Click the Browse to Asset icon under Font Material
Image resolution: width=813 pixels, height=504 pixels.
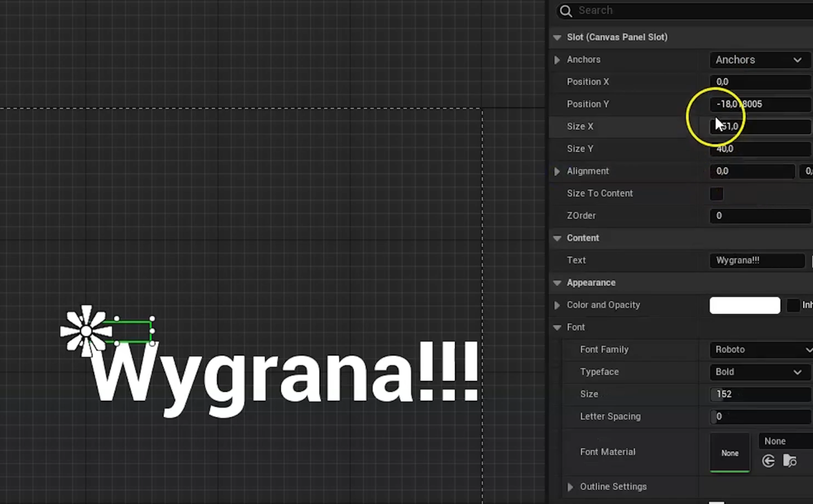(x=789, y=461)
